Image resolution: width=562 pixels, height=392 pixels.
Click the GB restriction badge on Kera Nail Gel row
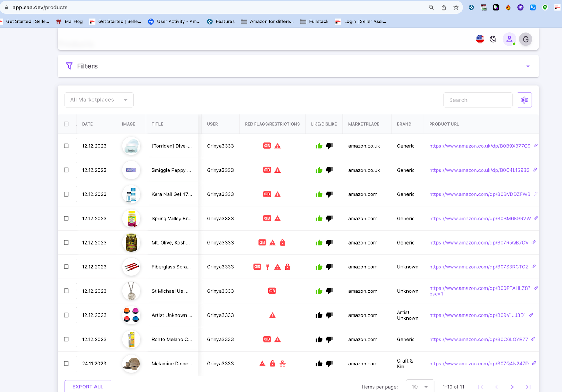[268, 194]
